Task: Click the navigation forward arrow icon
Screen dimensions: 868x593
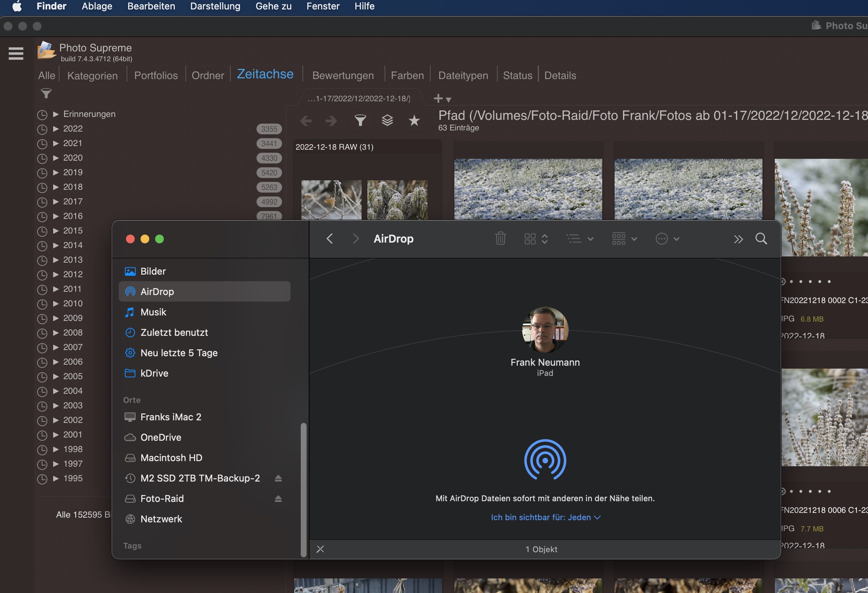Action: pos(353,239)
